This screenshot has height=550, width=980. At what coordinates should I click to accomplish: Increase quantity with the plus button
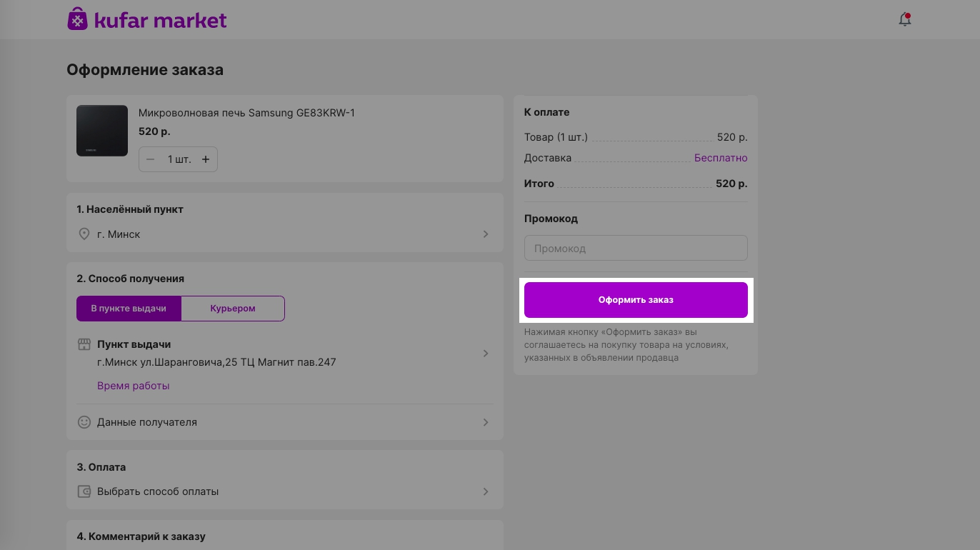pyautogui.click(x=206, y=159)
